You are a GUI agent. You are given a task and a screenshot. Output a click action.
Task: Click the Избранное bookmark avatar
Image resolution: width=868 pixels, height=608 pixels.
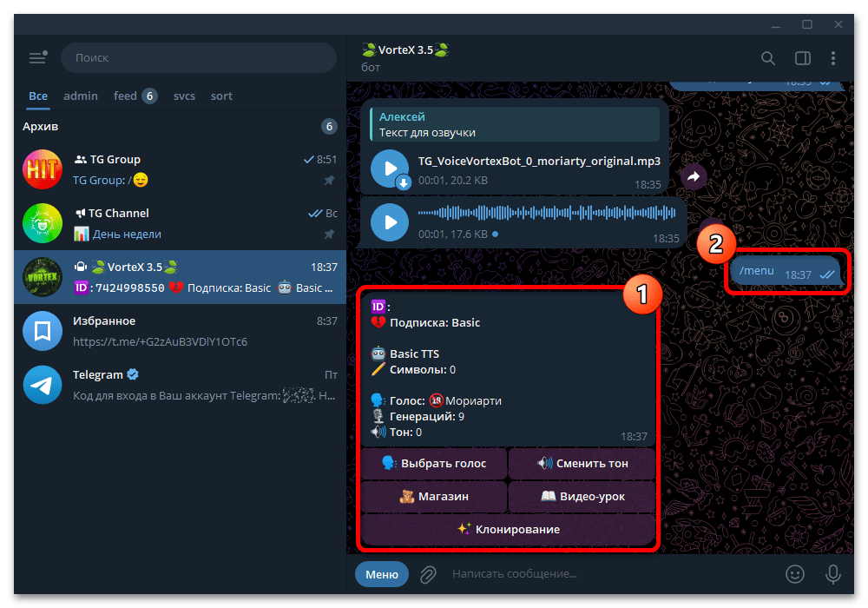pyautogui.click(x=43, y=331)
